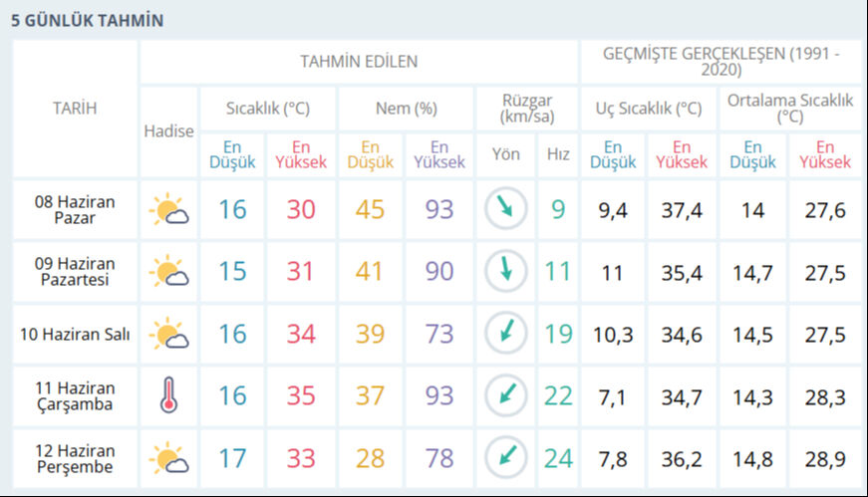Click the partly cloudy icon for 10 Haziran Salı
868x497 pixels.
[168, 334]
